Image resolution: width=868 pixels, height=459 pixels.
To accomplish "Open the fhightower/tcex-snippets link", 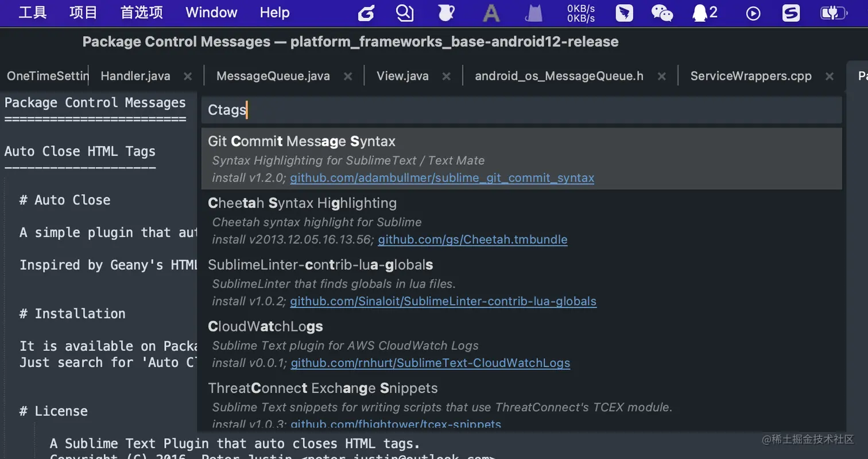I will coord(396,425).
